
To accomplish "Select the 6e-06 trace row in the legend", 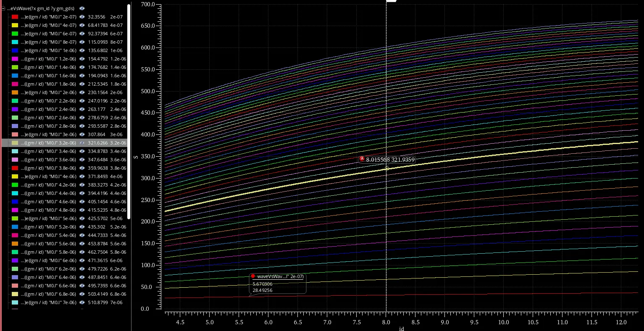I will (64, 260).
